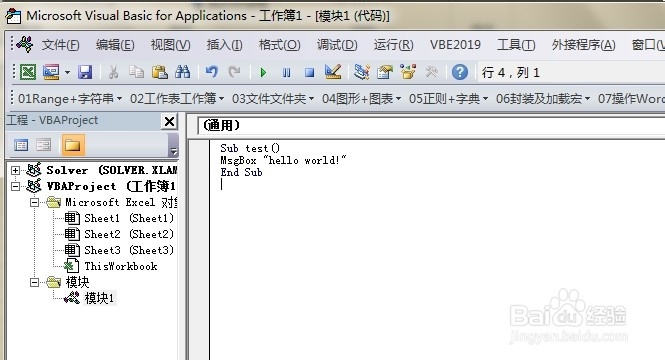The width and height of the screenshot is (665, 360).
Task: Save the workbook with the floppy icon
Action: point(85,72)
